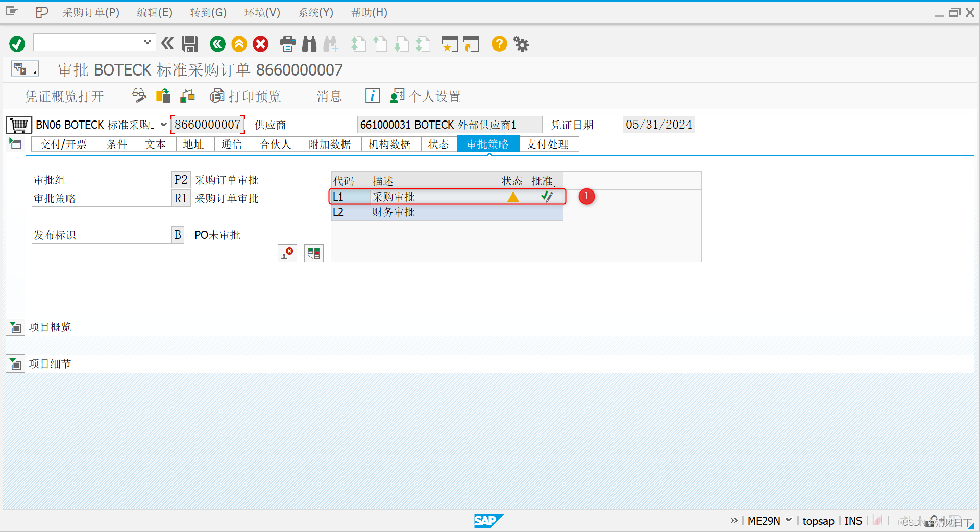
Task: Open the 系统(Y) menu
Action: [316, 13]
